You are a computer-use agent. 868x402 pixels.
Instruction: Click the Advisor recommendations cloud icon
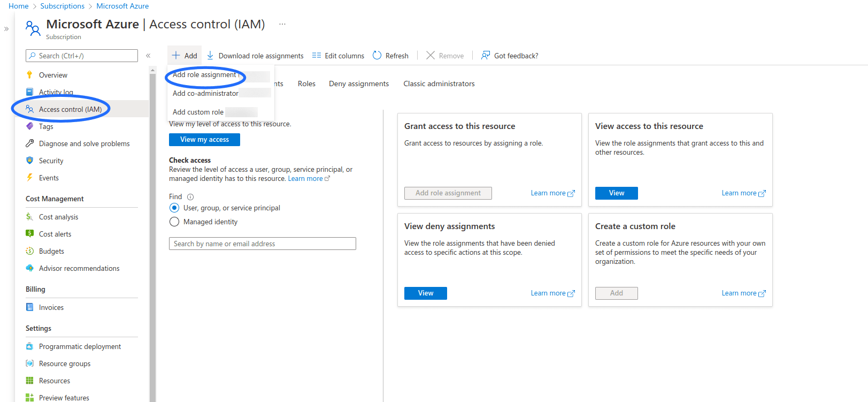coord(29,268)
